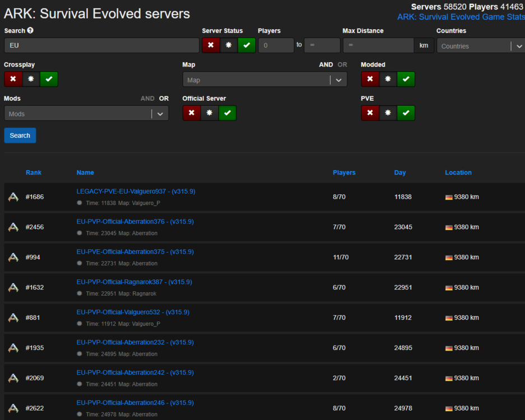Open EU-PVE-Official-Aberration375 server link
The image size is (525, 420).
click(135, 252)
